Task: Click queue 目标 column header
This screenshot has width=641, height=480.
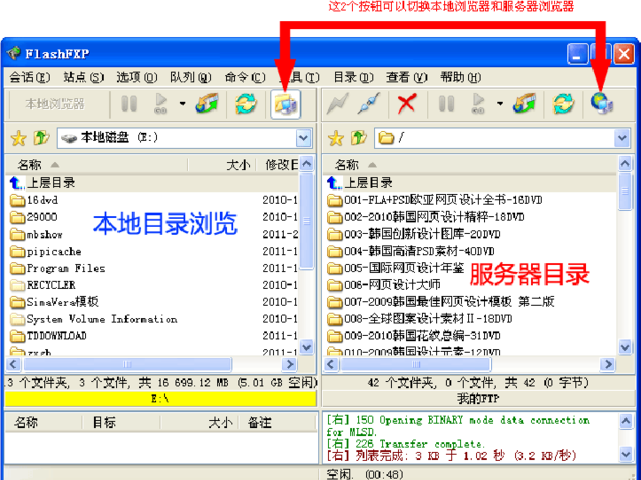Action: (121, 422)
